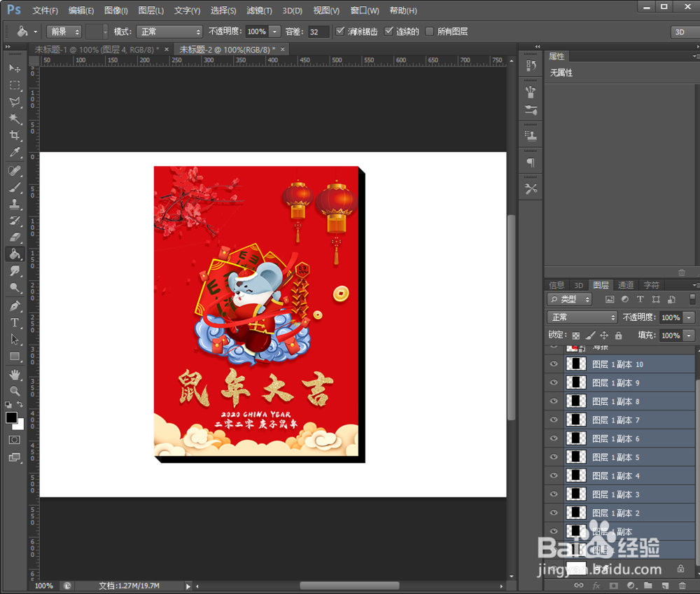Open the new adjustment layer menu icon

(631, 585)
